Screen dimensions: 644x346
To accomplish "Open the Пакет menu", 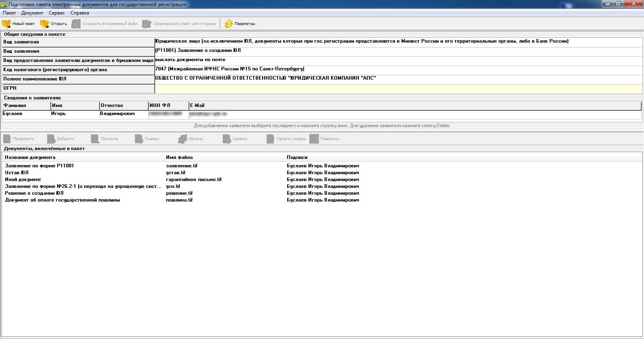I will click(x=9, y=13).
